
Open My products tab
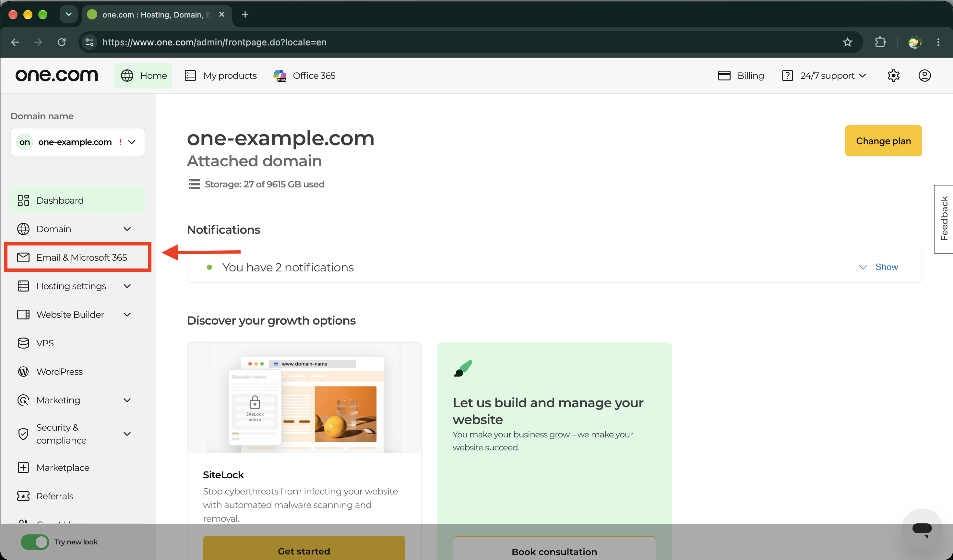(x=220, y=76)
